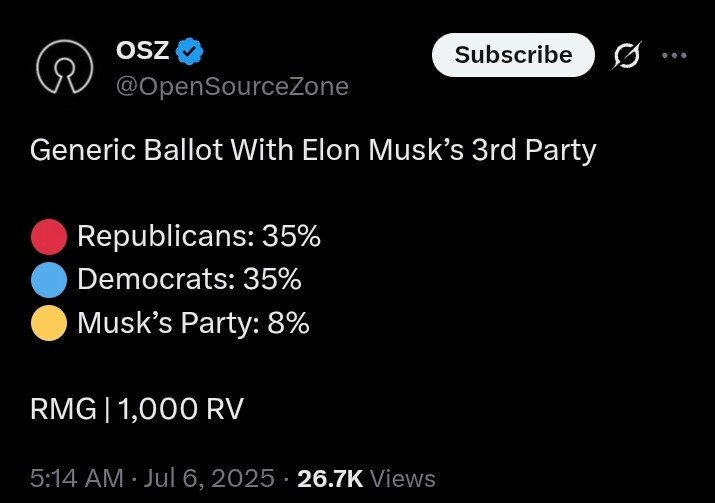Open the @OpenSourceZone handle link
Image resolution: width=715 pixels, height=503 pixels.
[232, 86]
